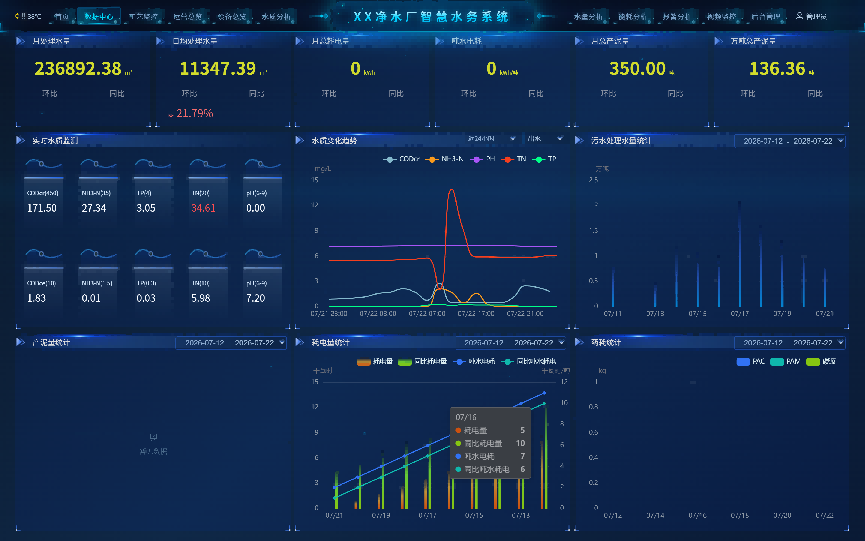
Task: Open the 视频监控 tab
Action: (x=721, y=17)
